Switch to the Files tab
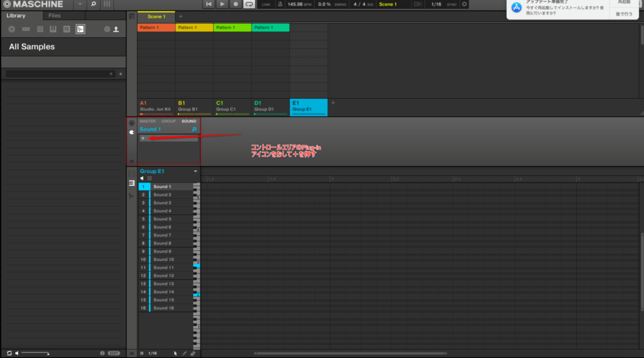644x358 pixels. pos(55,15)
